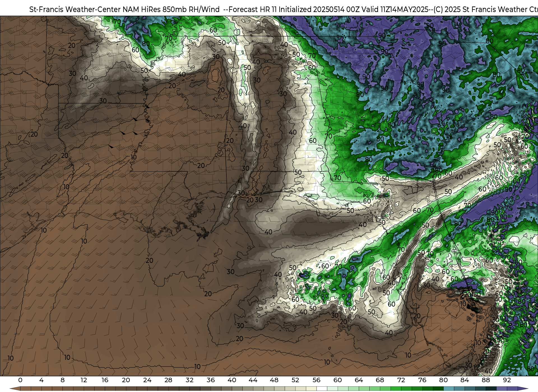Click the color scale label "44"
Screen dimensions: 538x392
coord(253,380)
